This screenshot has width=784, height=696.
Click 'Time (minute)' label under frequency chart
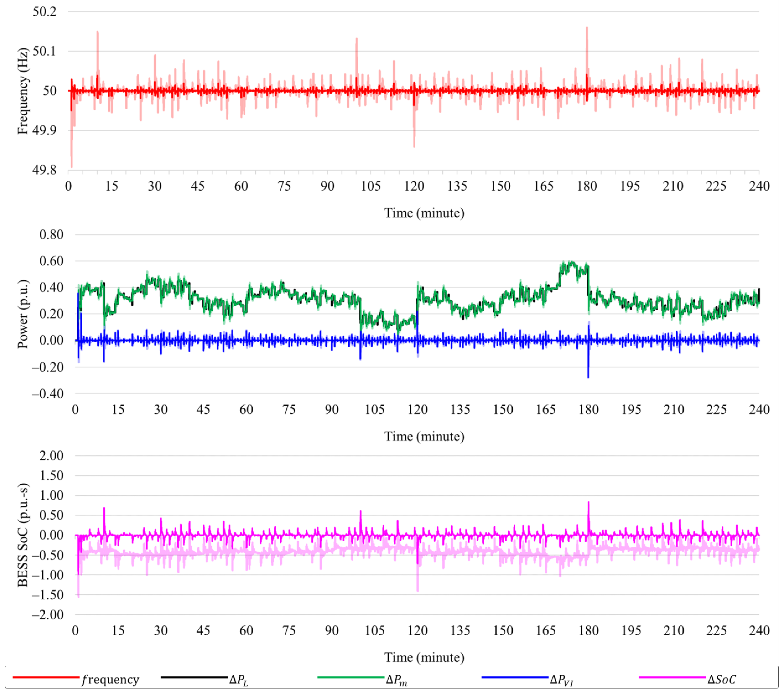coord(424,213)
